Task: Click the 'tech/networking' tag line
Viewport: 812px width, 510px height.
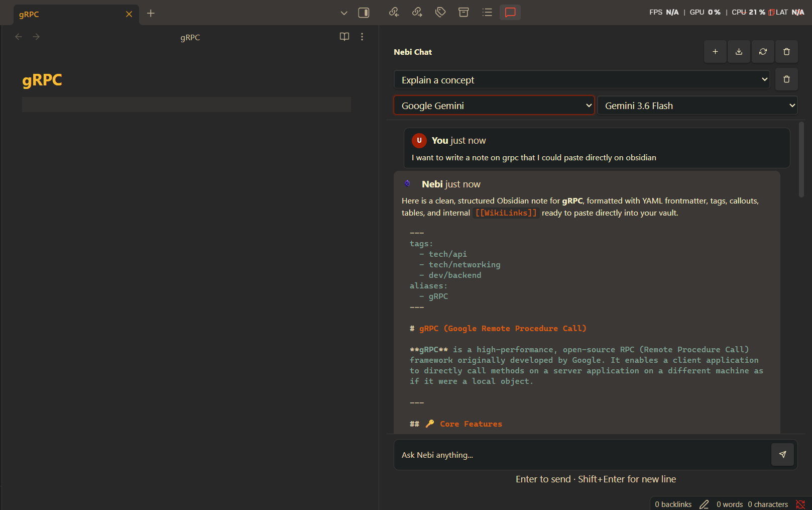Action: coord(460,265)
